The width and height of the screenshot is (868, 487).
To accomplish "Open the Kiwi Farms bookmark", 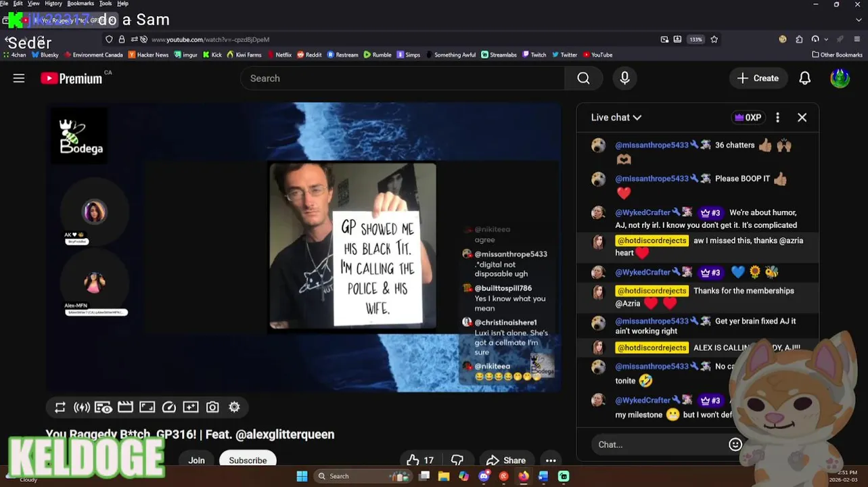I will click(x=244, y=55).
